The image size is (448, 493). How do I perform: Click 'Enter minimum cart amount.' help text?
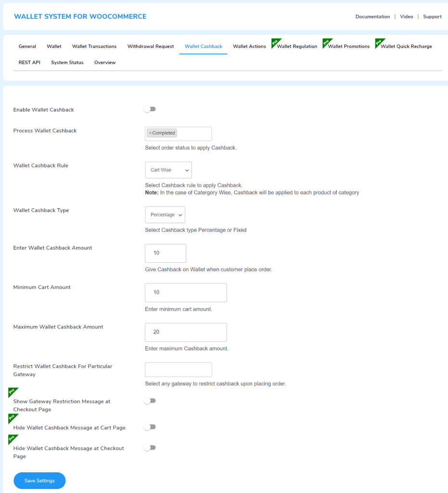pos(179,309)
